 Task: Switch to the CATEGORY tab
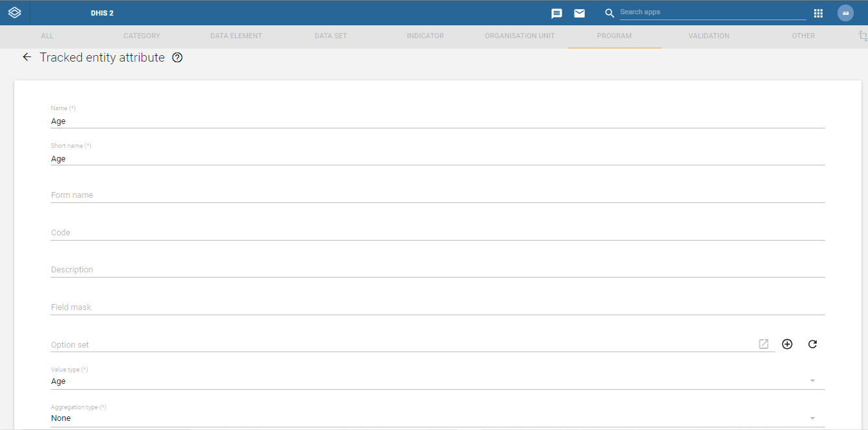tap(142, 36)
